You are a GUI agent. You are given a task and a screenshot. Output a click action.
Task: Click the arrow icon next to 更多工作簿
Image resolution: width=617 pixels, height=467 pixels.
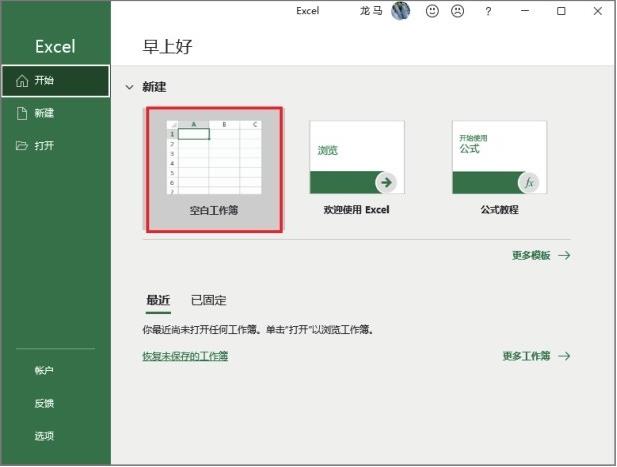tap(564, 356)
